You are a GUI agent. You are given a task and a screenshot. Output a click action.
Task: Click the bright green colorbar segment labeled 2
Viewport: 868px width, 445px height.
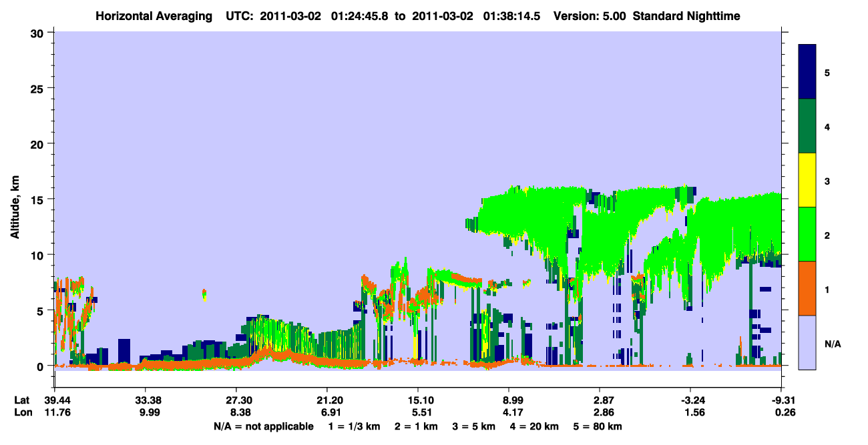click(807, 234)
